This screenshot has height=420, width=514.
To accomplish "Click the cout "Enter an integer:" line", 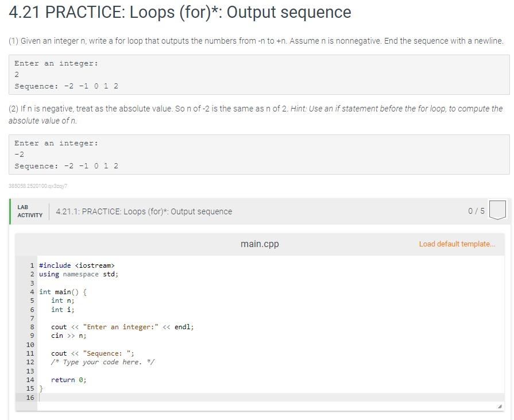I will click(x=122, y=327).
